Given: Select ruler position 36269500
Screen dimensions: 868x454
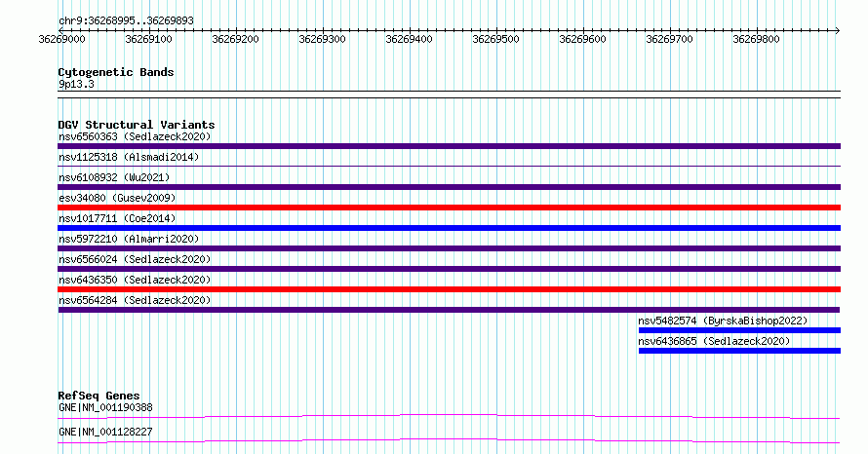Looking at the screenshot, I should pos(496,39).
